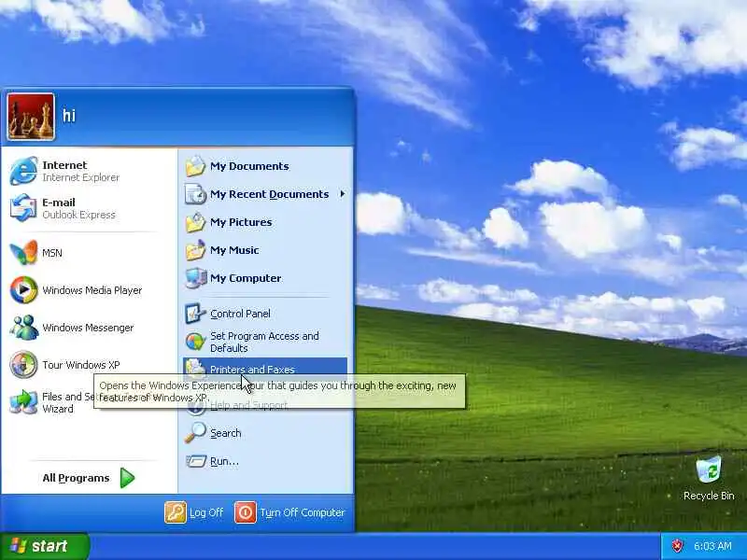
Task: Click the Run icon
Action: click(195, 461)
